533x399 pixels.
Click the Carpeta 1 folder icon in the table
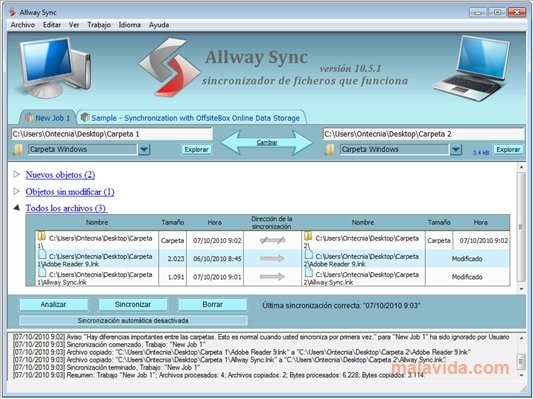(x=42, y=236)
